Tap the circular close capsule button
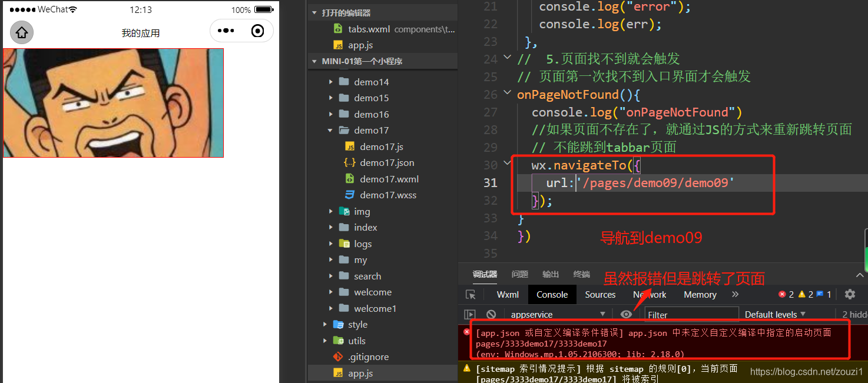Screen dimensions: 868x383 (x=257, y=31)
